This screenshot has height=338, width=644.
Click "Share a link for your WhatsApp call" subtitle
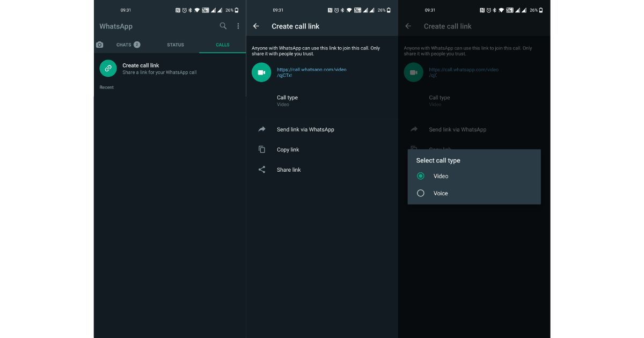tap(159, 72)
